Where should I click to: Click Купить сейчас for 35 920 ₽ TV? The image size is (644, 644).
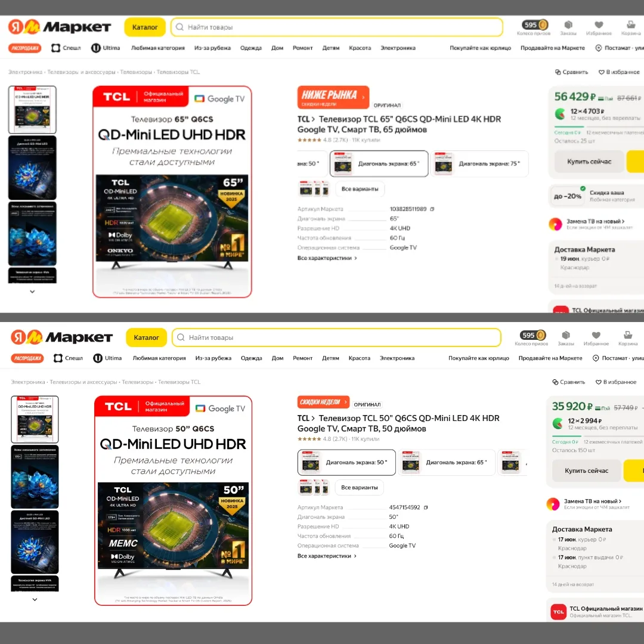[x=587, y=470]
